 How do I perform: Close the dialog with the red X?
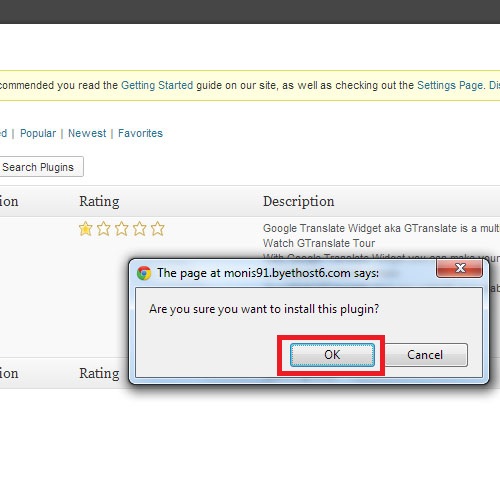coord(459,268)
